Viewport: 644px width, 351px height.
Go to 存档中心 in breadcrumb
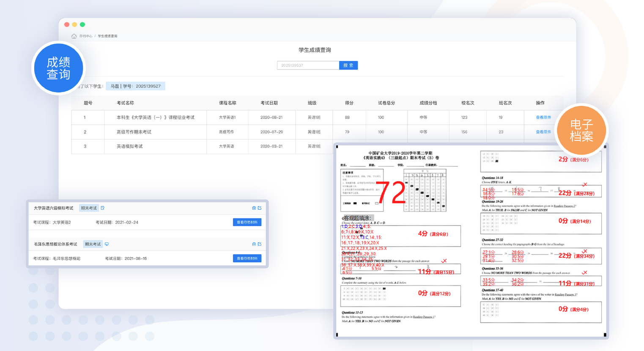click(86, 36)
